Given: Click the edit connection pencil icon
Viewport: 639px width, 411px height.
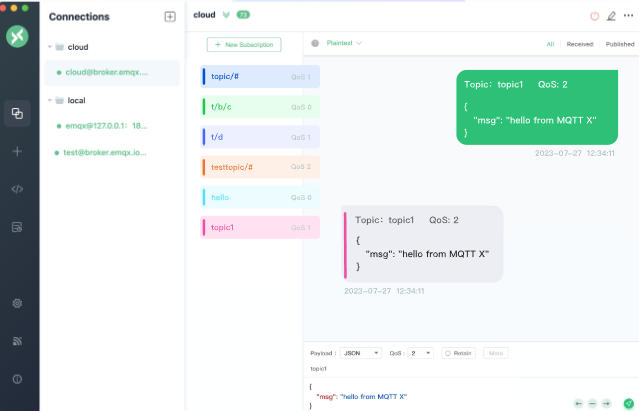Looking at the screenshot, I should [x=611, y=16].
